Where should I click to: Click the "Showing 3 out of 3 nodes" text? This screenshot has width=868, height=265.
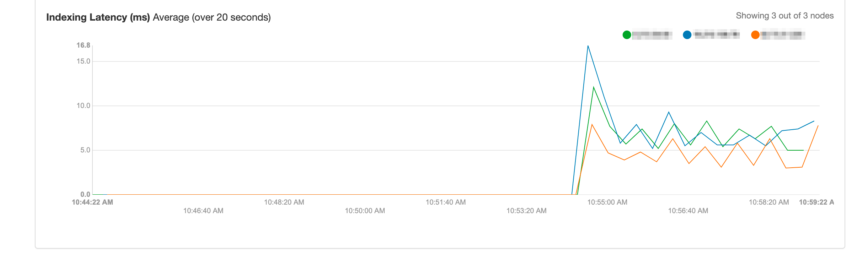(x=784, y=16)
